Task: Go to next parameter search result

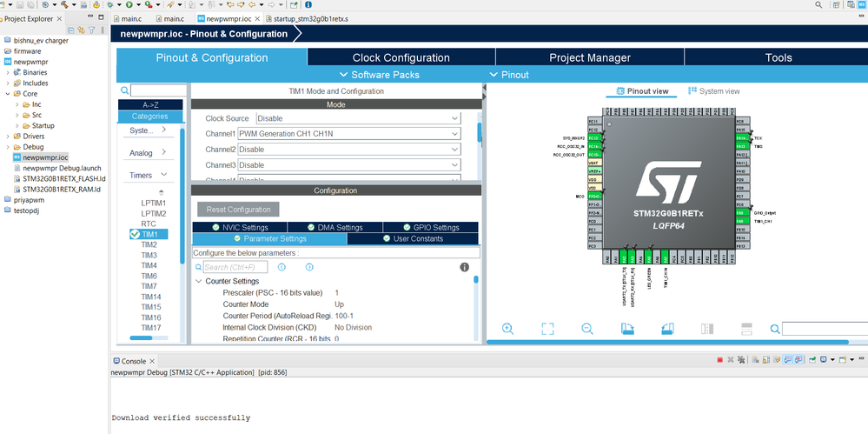Action: 309,267
